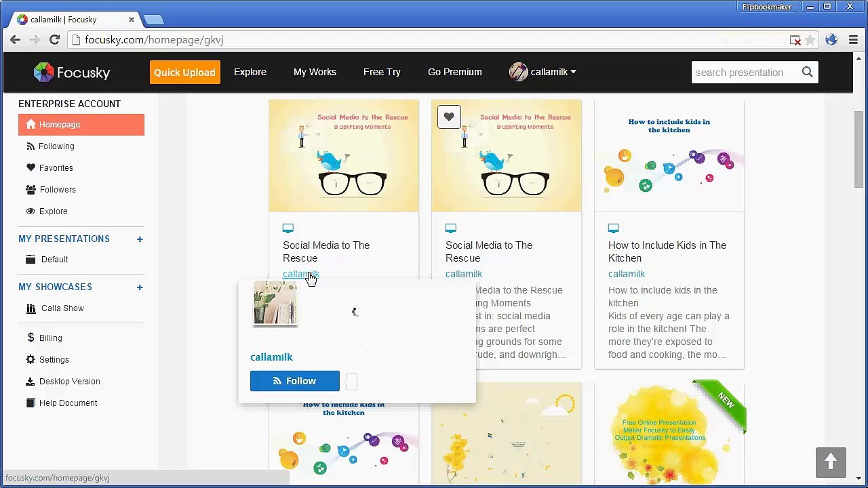The width and height of the screenshot is (868, 488).
Task: Open the How to include kids thumbnail in the top row
Action: point(669,156)
